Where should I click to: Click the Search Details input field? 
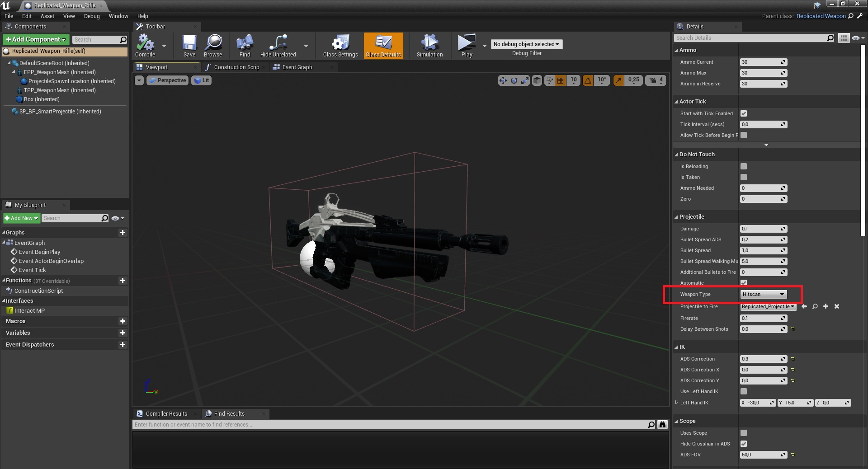pyautogui.click(x=750, y=38)
